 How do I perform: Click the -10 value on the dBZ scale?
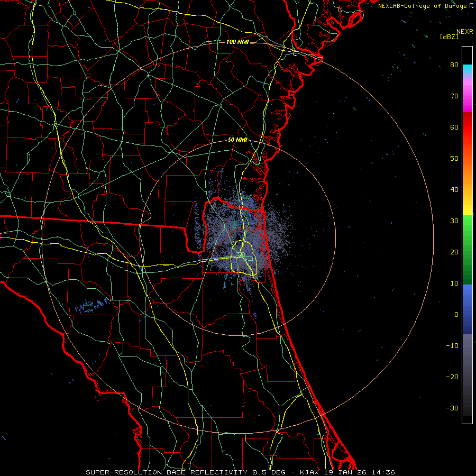452,345
